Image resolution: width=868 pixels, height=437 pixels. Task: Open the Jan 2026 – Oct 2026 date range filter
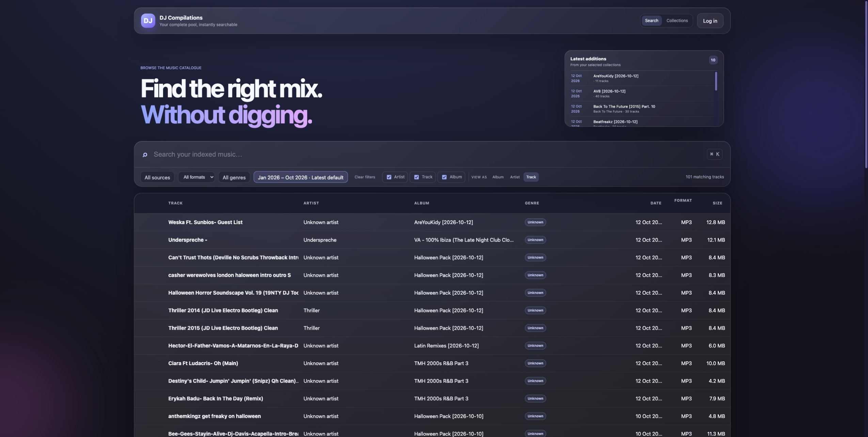pos(301,177)
